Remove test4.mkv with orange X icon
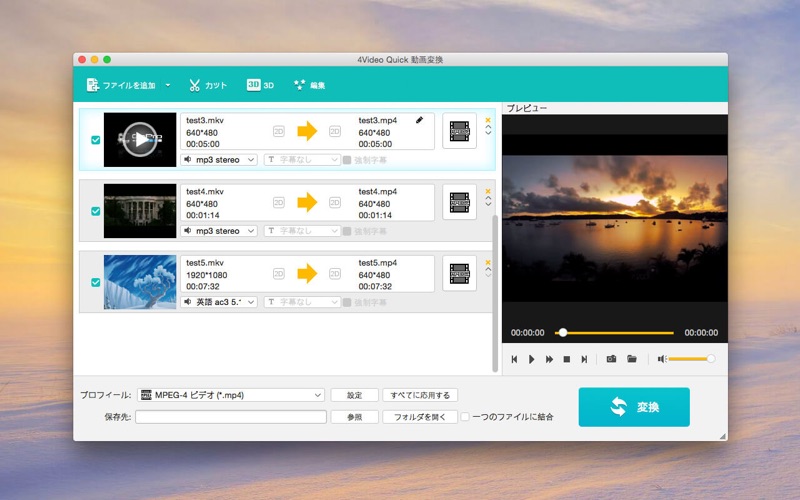 488,191
